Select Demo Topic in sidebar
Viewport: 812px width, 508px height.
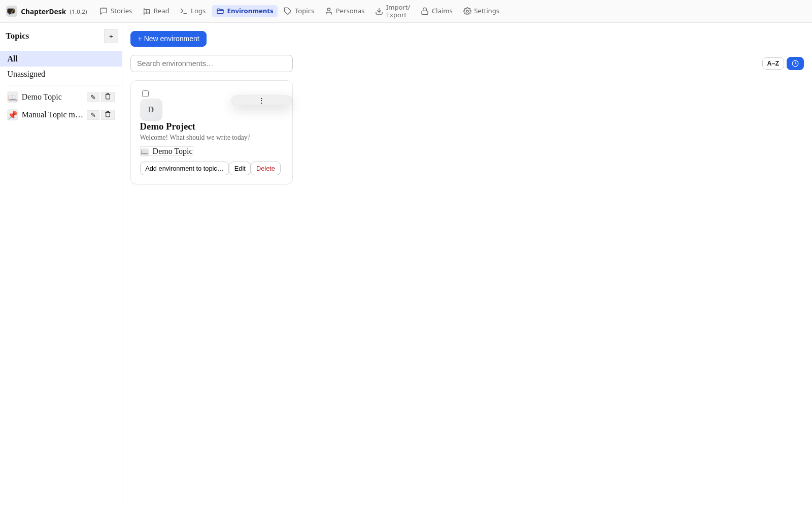click(x=42, y=97)
